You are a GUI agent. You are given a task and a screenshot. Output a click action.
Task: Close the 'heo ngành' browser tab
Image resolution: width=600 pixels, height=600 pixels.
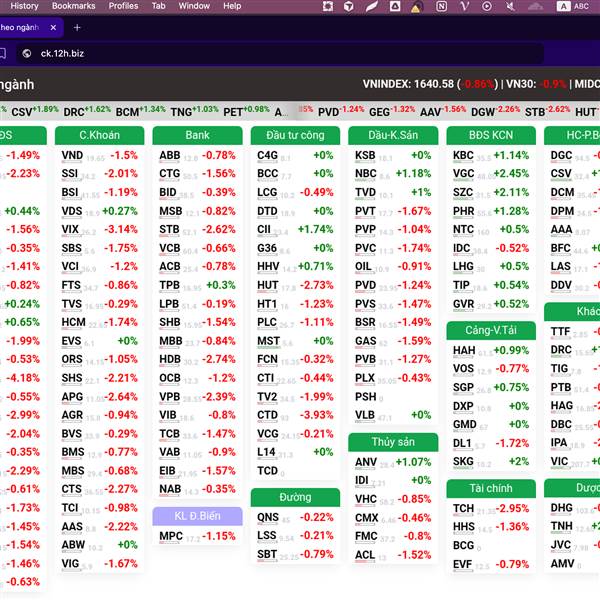click(x=53, y=28)
